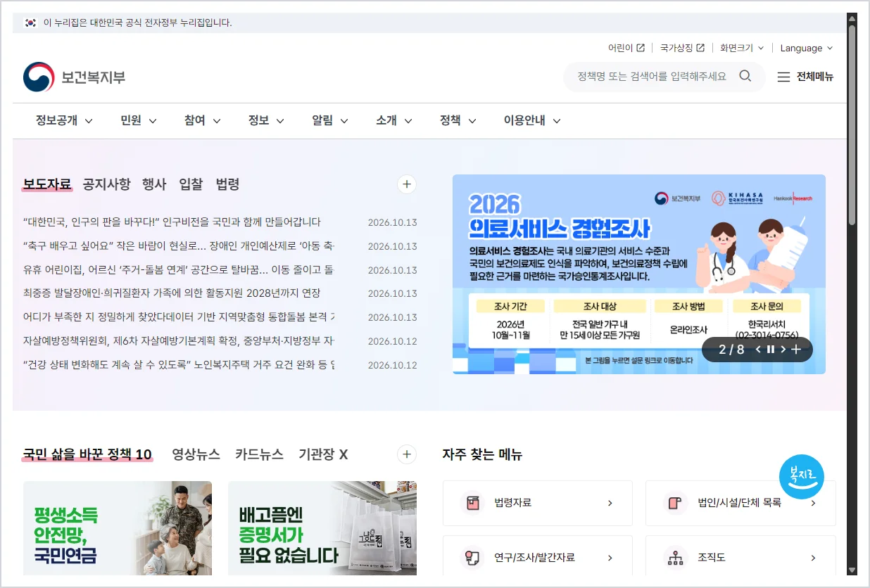Switch to the 공지사항 tab
The height and width of the screenshot is (588, 870).
click(106, 184)
